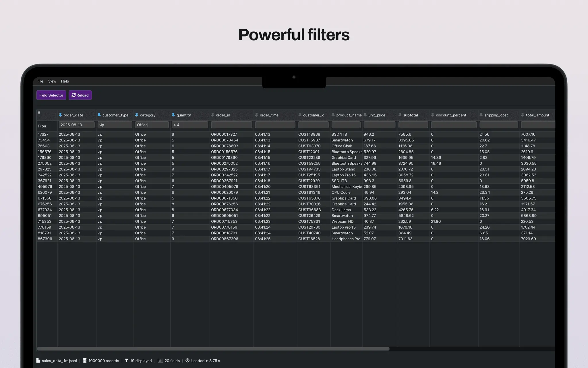This screenshot has width=588, height=368.
Task: Click shipping cost 23.81
Action: pyautogui.click(x=484, y=175)
